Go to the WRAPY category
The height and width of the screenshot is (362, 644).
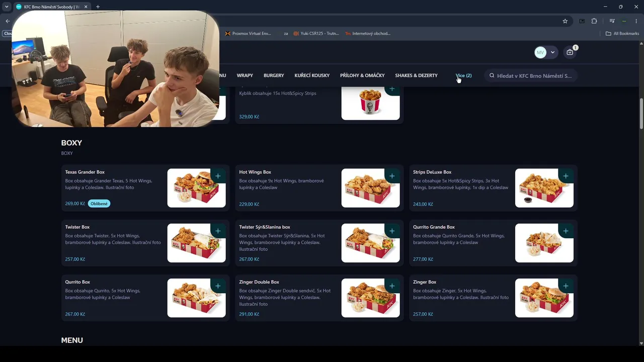(x=245, y=75)
